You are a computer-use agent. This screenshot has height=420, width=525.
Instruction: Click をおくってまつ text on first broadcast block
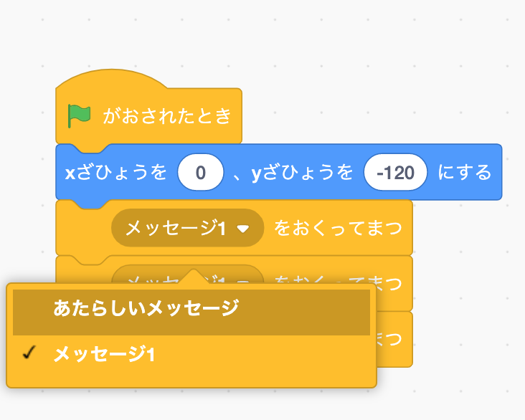pyautogui.click(x=338, y=228)
